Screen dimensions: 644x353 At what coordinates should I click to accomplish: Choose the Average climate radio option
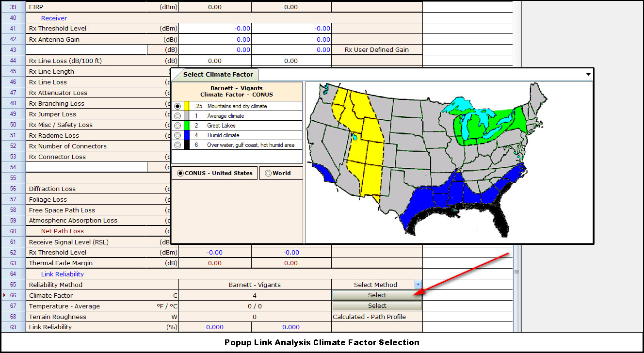coord(177,116)
